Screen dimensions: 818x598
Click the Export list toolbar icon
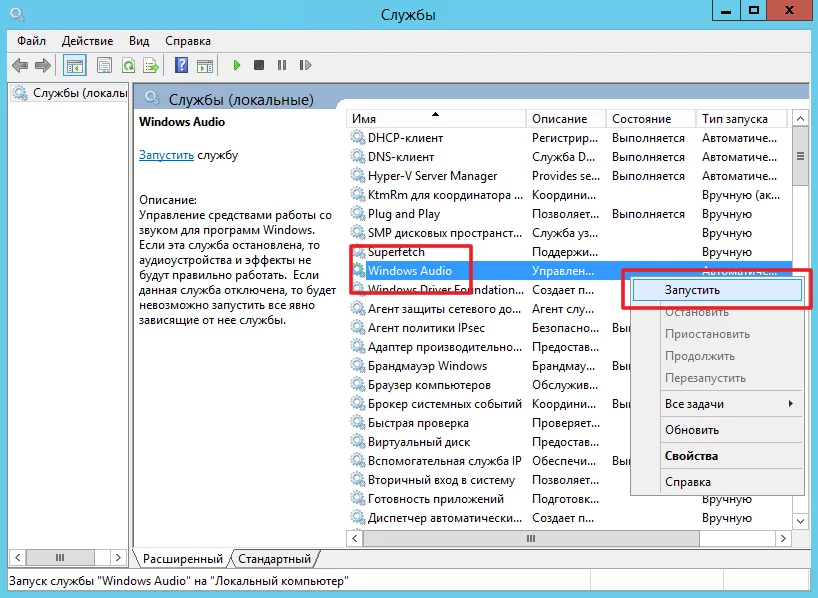[x=151, y=66]
